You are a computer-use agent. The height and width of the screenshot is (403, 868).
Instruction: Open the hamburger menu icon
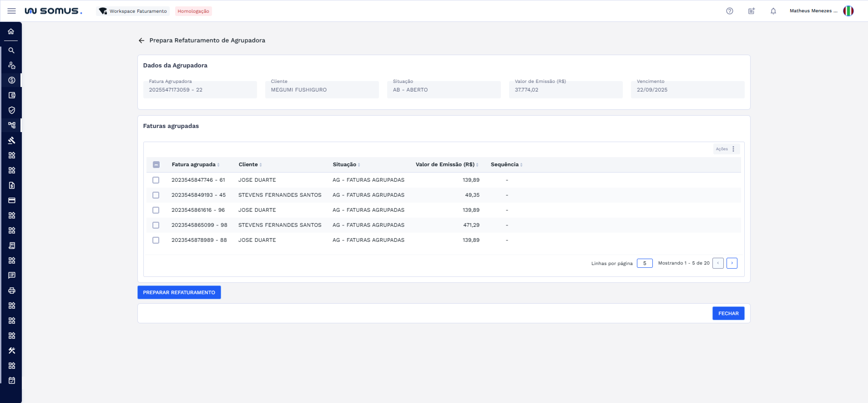coord(11,11)
